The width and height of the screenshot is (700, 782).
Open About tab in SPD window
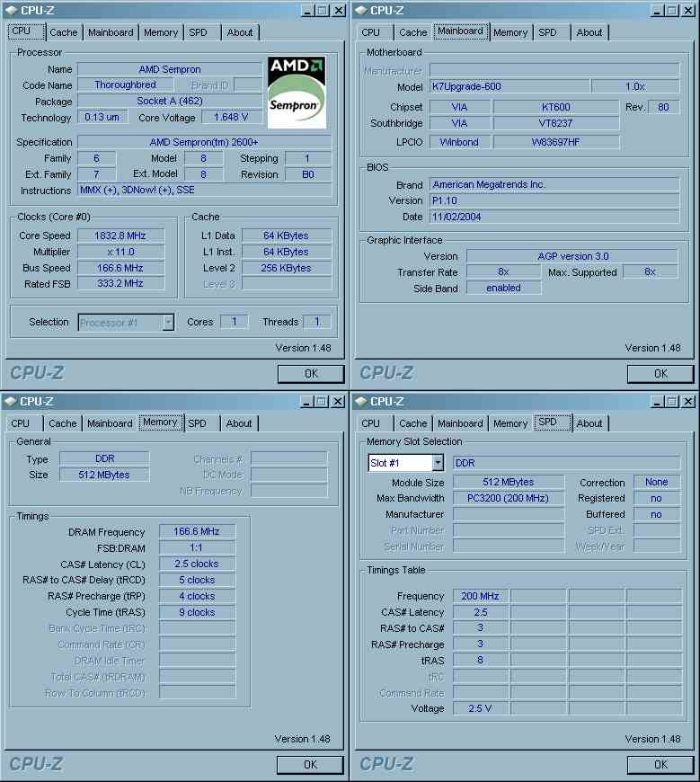(x=589, y=423)
